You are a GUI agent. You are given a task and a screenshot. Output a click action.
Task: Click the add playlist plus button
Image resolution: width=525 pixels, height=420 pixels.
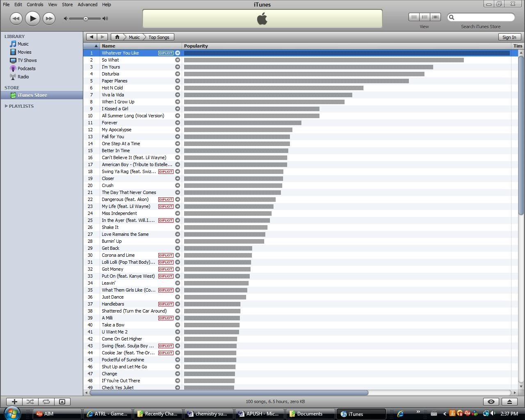(x=14, y=402)
